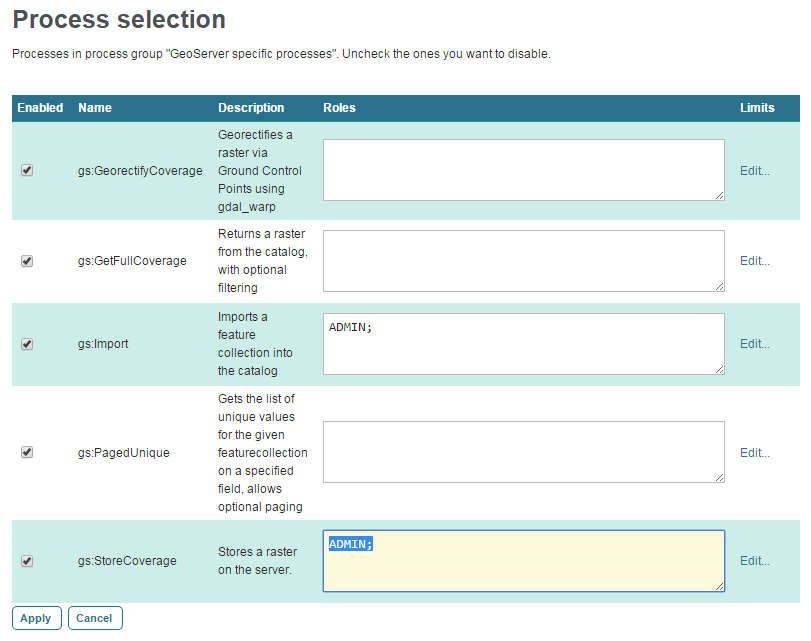
Task: Click the Roles column header
Action: pyautogui.click(x=338, y=108)
